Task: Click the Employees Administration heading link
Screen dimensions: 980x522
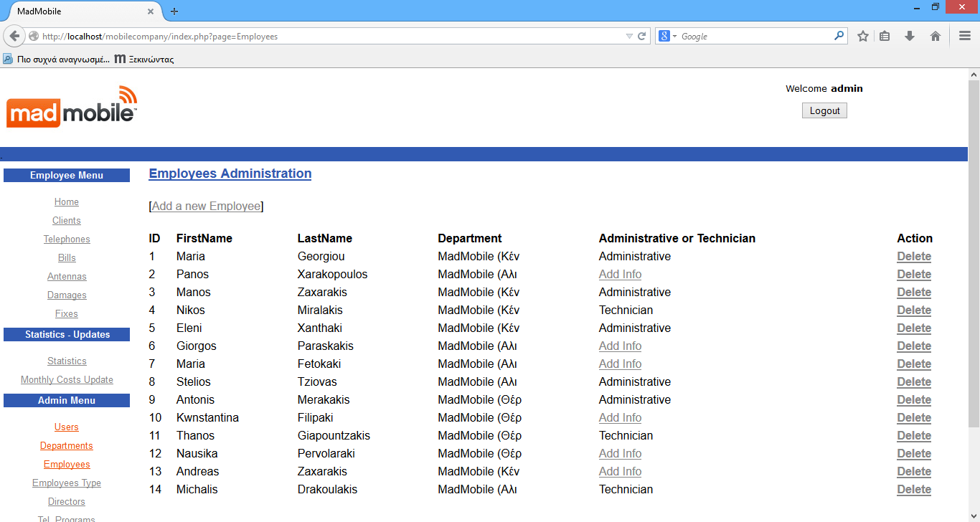Action: (230, 174)
